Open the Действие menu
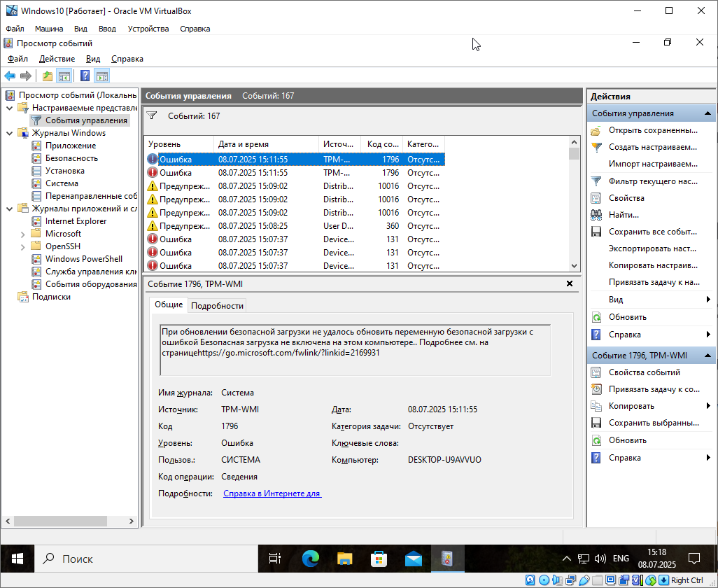Image resolution: width=718 pixels, height=588 pixels. (57, 59)
